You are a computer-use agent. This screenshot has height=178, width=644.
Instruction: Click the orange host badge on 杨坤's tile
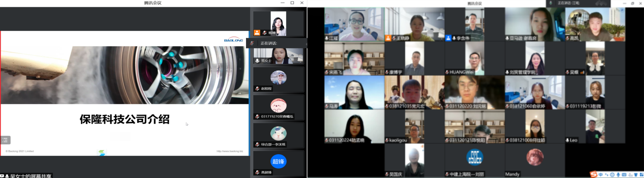[x=257, y=33]
